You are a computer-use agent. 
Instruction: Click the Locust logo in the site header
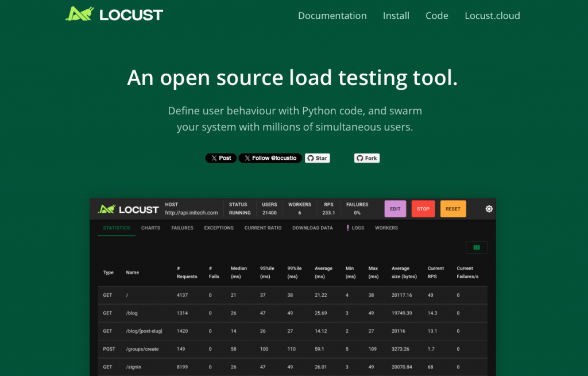point(114,14)
